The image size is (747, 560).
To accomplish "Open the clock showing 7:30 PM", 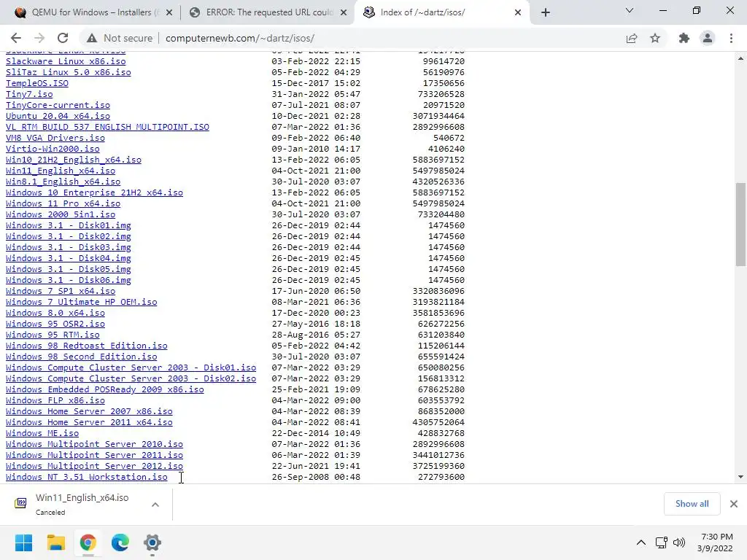I will coord(716,542).
